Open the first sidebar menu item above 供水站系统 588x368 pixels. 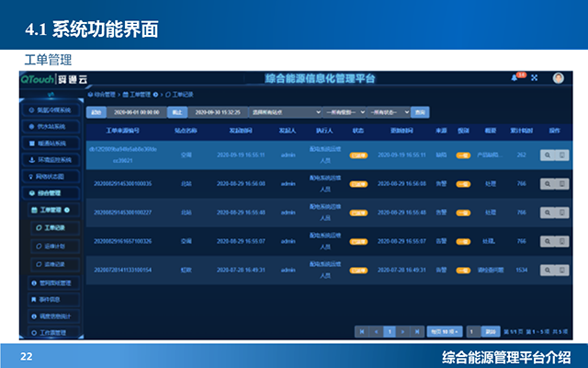51,110
